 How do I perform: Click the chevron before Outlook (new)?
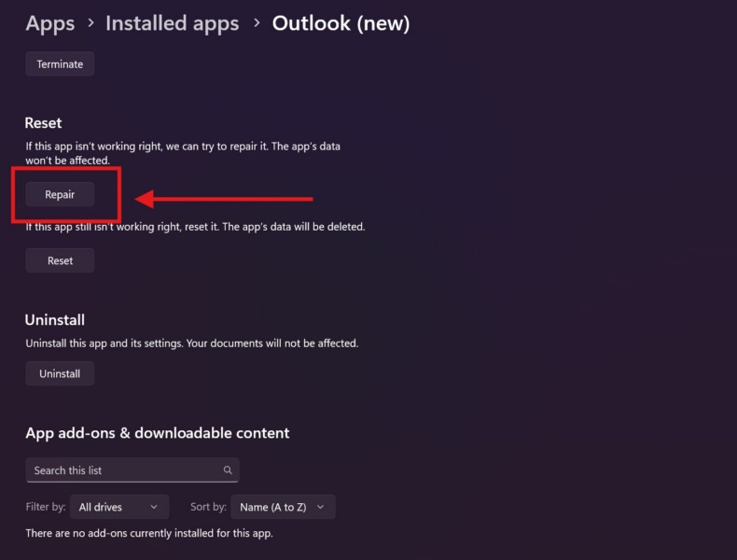coord(256,24)
